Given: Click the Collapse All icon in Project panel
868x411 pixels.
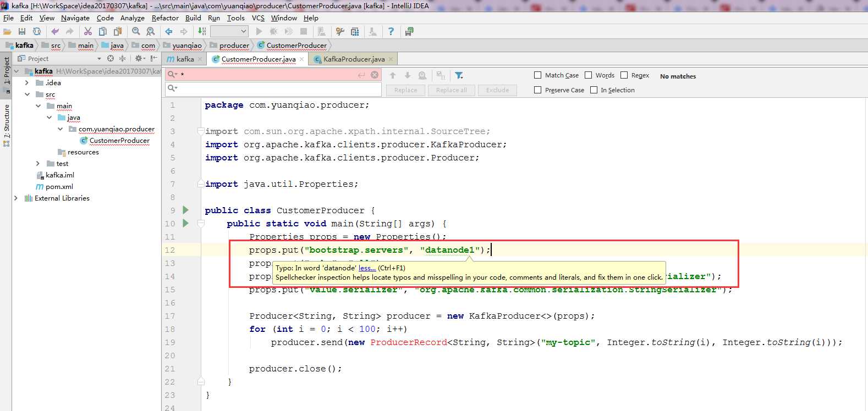Looking at the screenshot, I should click(x=122, y=58).
